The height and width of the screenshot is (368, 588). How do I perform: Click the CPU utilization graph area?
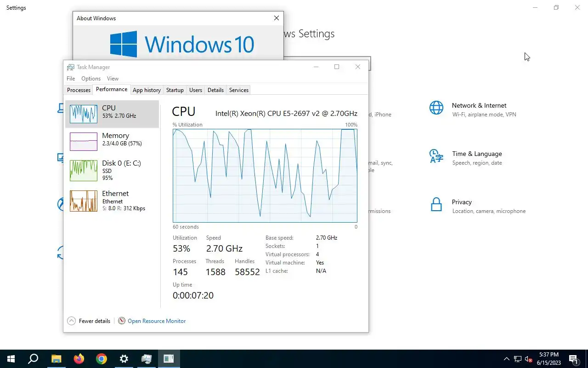265,176
